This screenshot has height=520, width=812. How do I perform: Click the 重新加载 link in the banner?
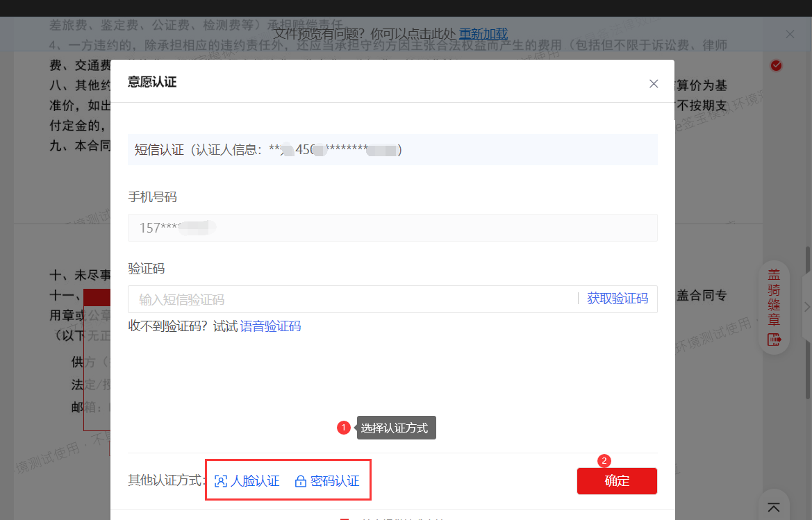[483, 34]
